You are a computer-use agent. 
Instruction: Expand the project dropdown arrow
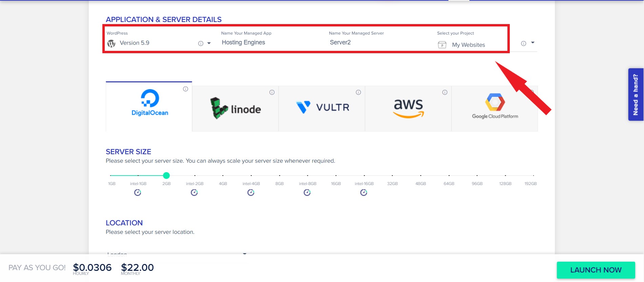coord(532,43)
